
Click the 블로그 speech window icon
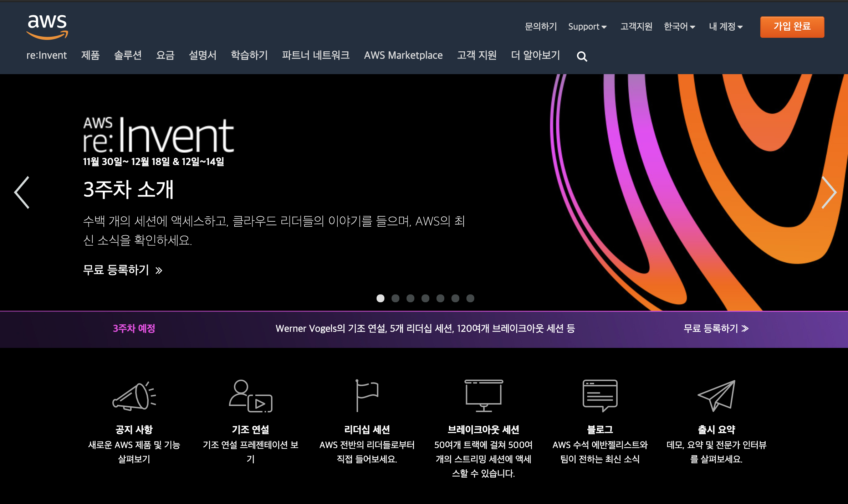coord(600,396)
